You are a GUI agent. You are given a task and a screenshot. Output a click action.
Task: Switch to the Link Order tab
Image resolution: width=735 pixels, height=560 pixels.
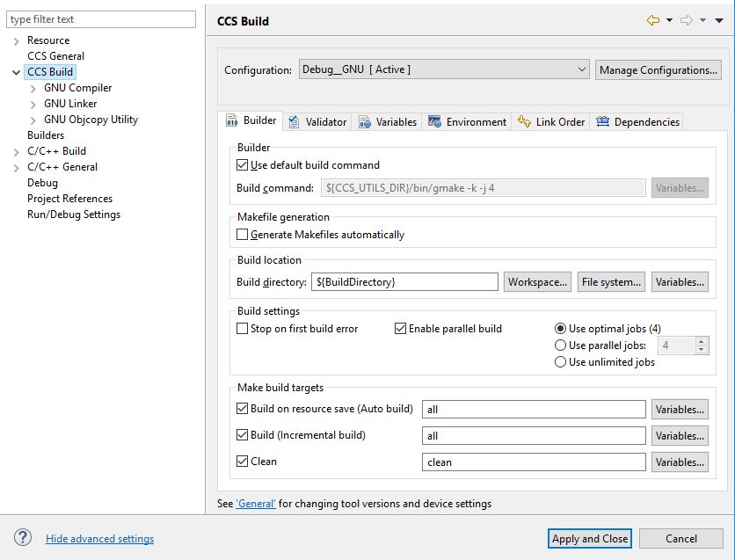pos(551,122)
